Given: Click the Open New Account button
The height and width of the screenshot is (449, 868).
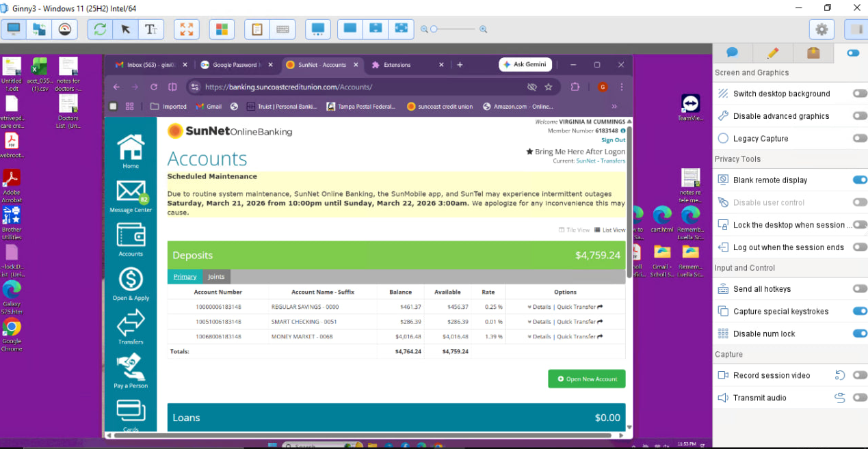Looking at the screenshot, I should (586, 379).
